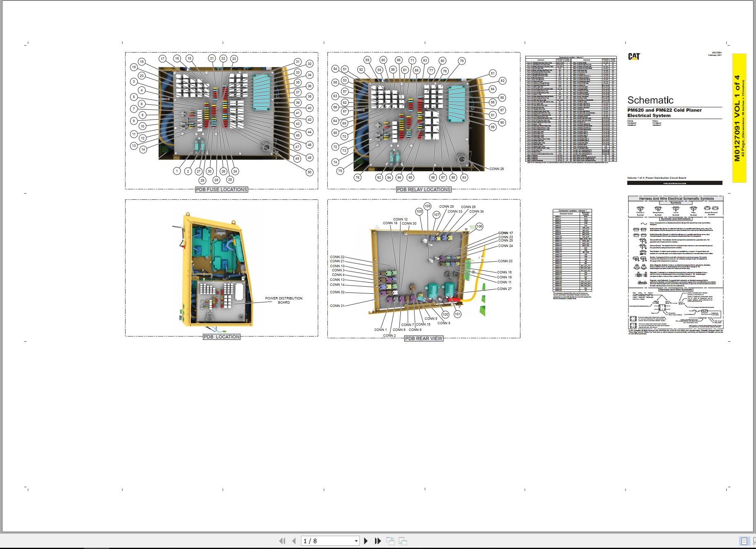Select single page view mode icon

[744, 541]
